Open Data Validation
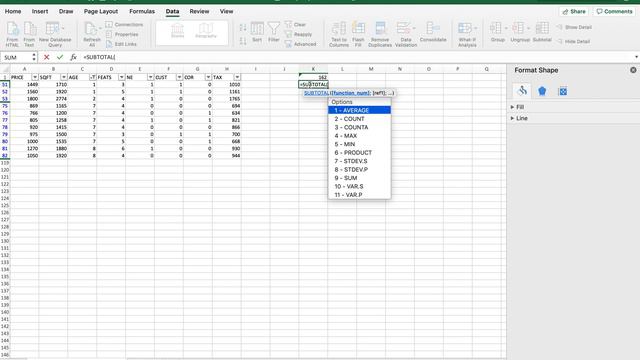640x360 pixels. pos(406,34)
